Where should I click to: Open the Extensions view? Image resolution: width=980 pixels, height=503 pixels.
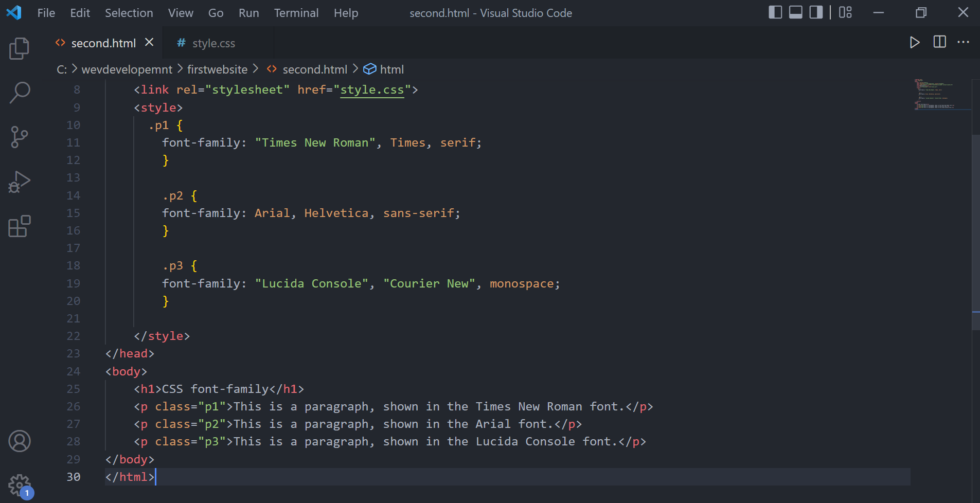(20, 226)
